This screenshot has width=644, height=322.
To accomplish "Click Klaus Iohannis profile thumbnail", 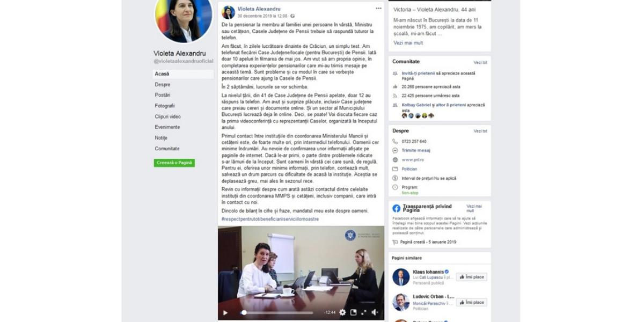I will tap(400, 277).
